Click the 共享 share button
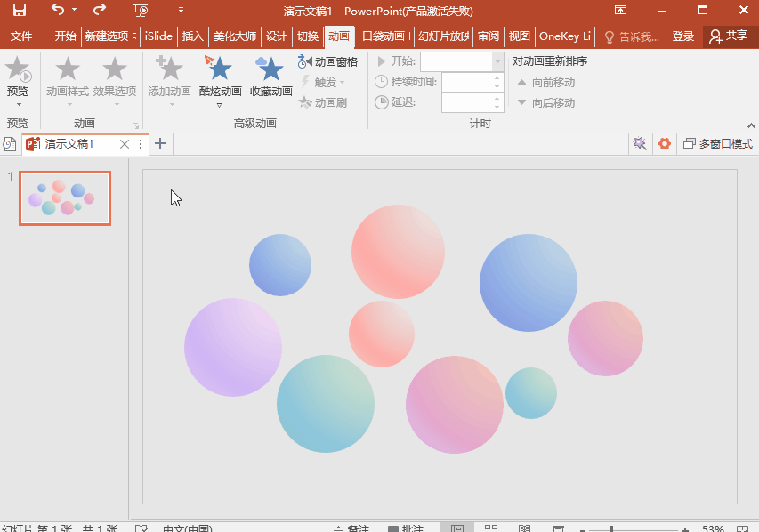 (728, 36)
